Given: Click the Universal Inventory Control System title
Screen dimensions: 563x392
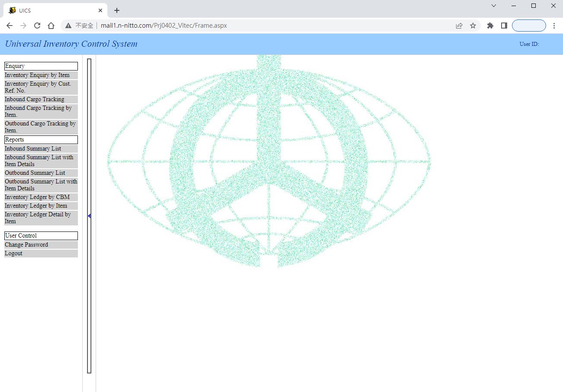Looking at the screenshot, I should tap(71, 44).
